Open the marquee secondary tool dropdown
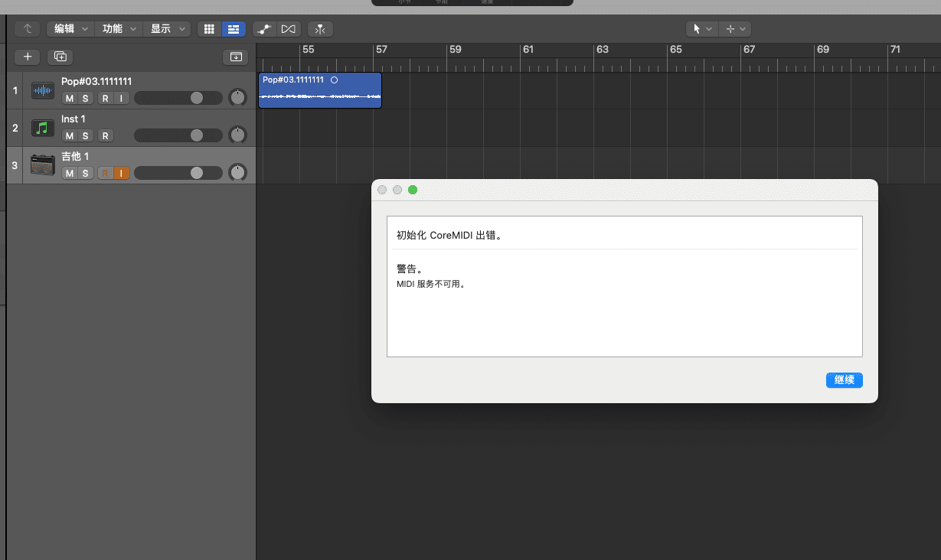This screenshot has width=941, height=560. (736, 29)
